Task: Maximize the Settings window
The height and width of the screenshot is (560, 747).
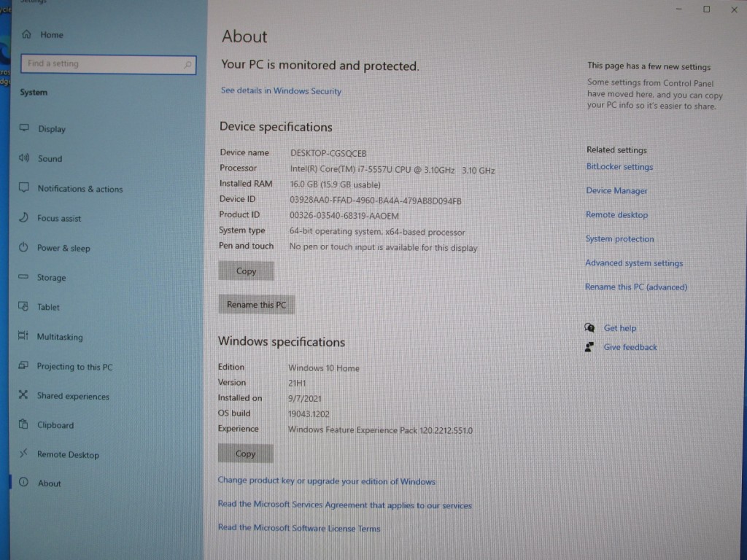Action: (706, 9)
